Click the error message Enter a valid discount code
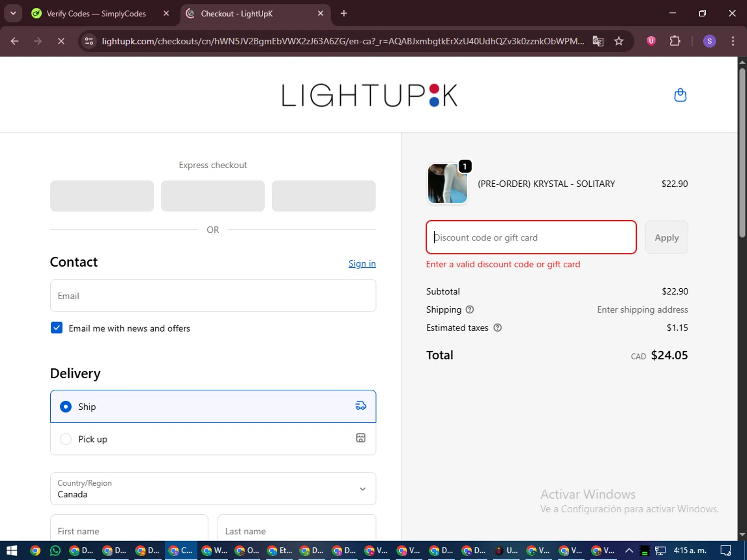This screenshot has width=747, height=560. 503,264
